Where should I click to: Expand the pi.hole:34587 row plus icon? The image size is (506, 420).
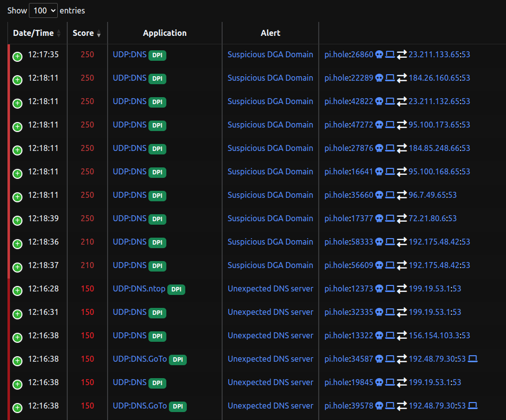point(17,361)
